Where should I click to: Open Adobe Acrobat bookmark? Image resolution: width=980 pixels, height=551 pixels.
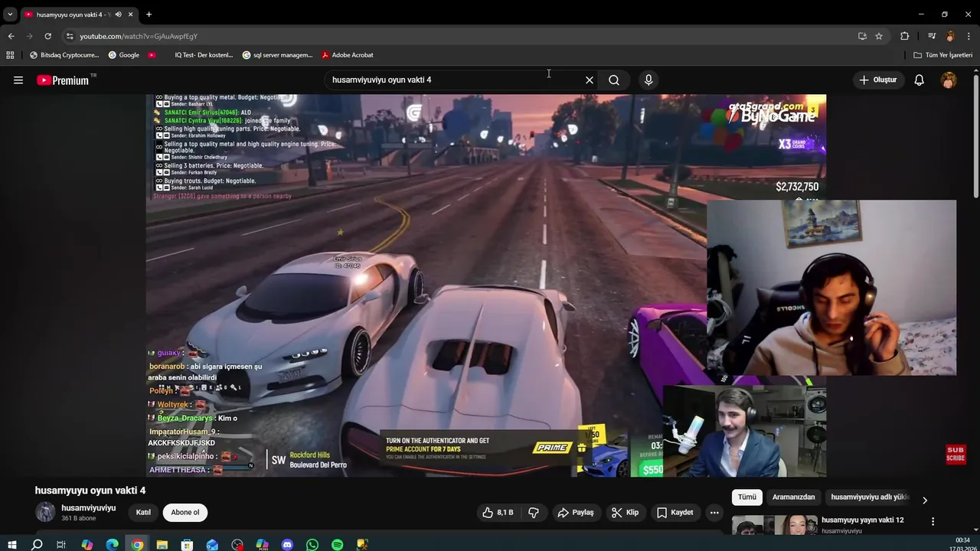click(347, 55)
